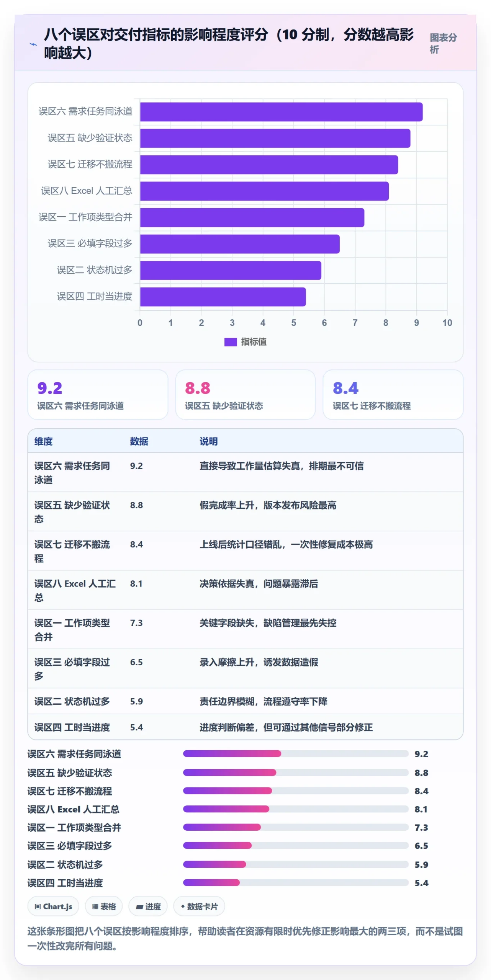Screen dimensions: 491x980
Task: Click the 误区四 工时当进度 chart bar
Action: [x=223, y=297]
